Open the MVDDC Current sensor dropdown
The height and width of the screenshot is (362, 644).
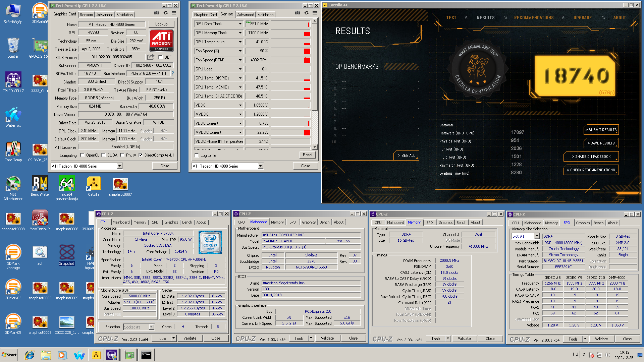point(240,132)
